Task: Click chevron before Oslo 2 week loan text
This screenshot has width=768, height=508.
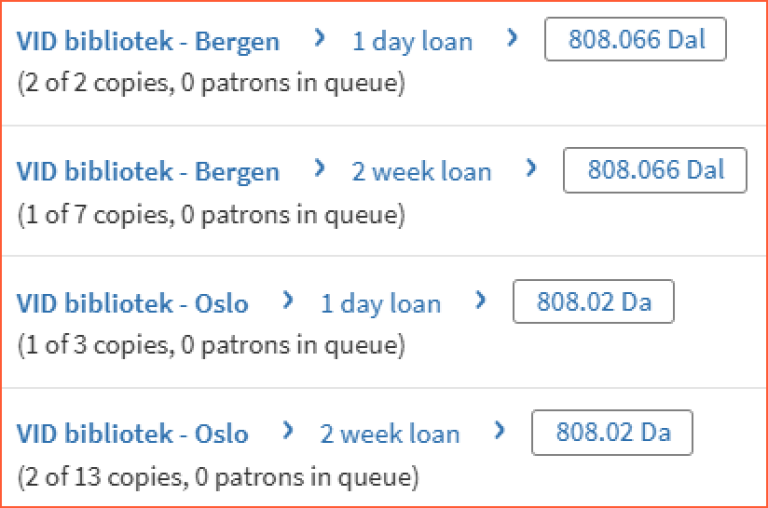Action: [288, 431]
